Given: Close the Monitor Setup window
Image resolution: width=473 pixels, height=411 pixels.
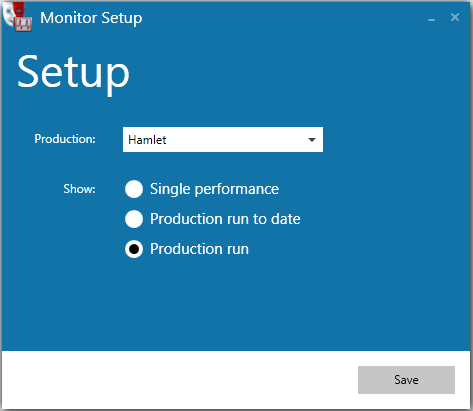Looking at the screenshot, I should pyautogui.click(x=455, y=17).
